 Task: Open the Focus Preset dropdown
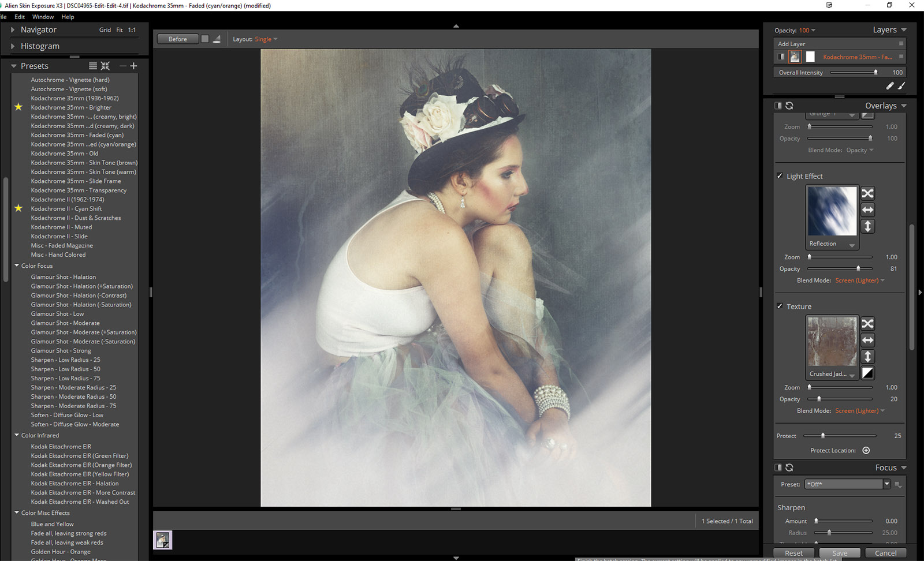[886, 484]
